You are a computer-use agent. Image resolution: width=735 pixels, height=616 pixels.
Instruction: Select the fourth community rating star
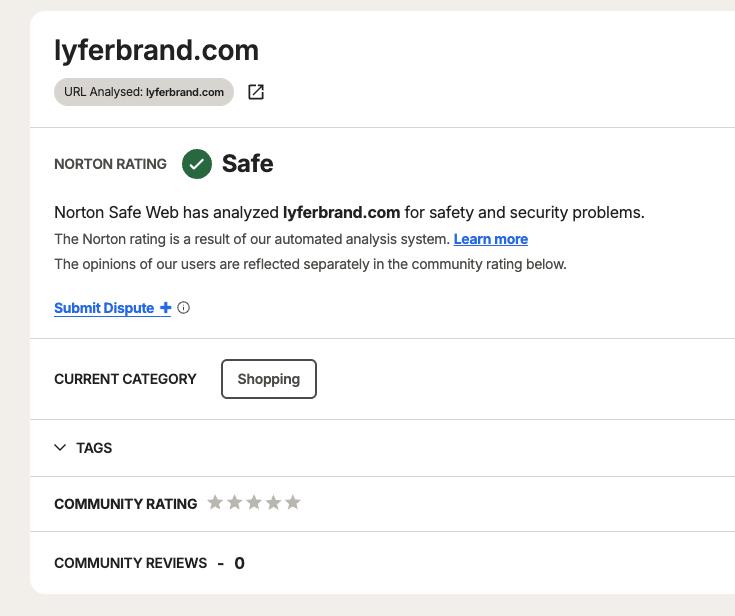coord(273,502)
